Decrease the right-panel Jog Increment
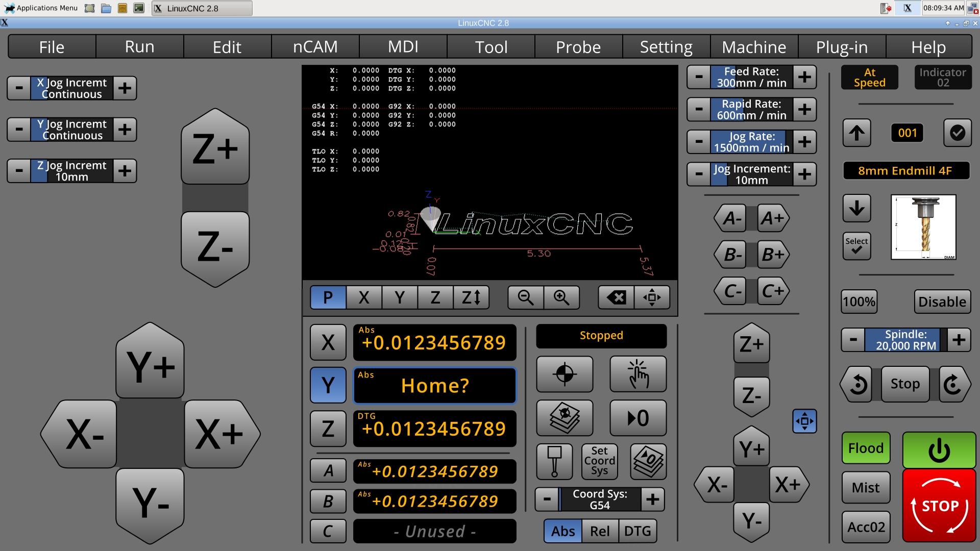This screenshot has width=980, height=551. [x=699, y=174]
